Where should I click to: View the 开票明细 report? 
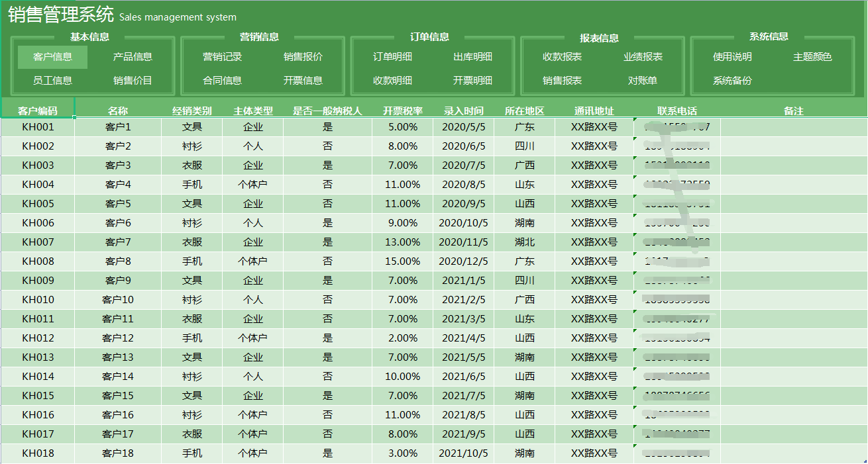click(474, 81)
